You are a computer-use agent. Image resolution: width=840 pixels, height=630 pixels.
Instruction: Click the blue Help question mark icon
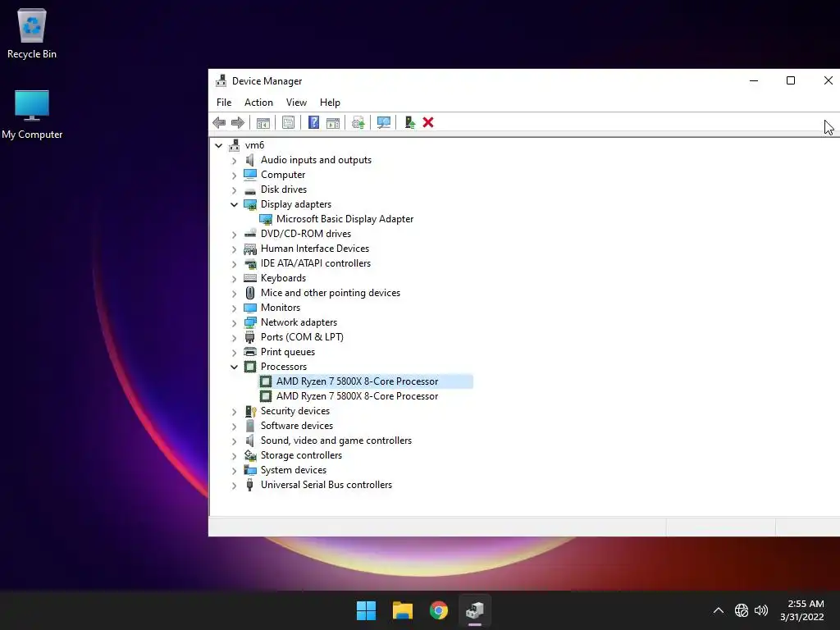(x=314, y=123)
